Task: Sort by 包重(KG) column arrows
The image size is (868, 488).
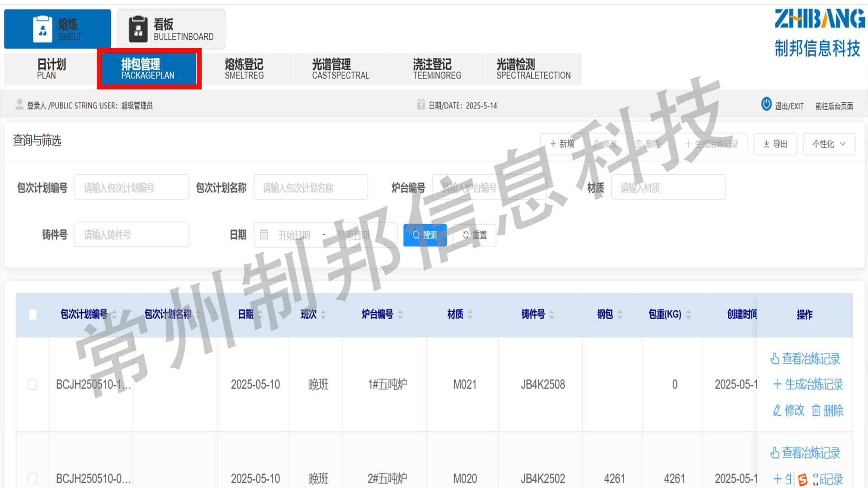Action: coord(688,314)
